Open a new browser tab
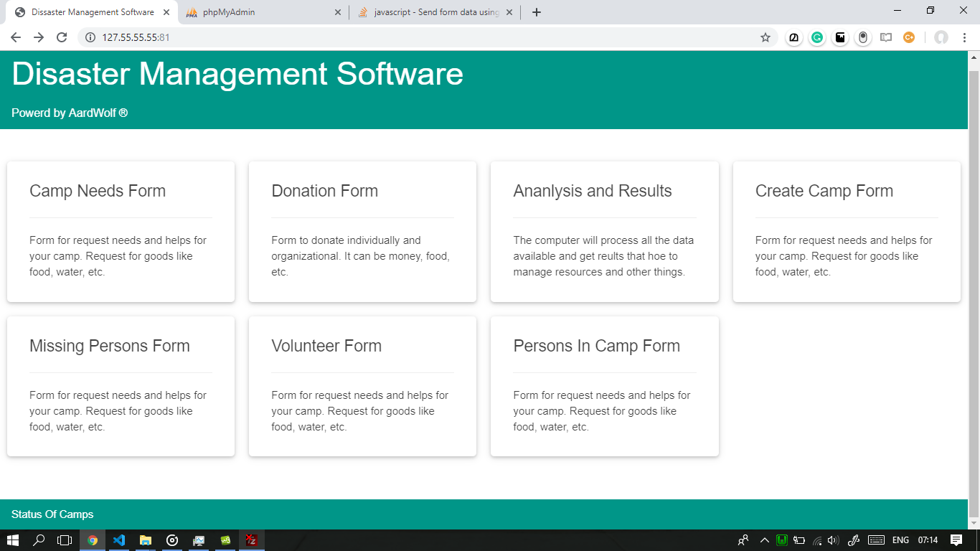The width and height of the screenshot is (980, 551). tap(536, 12)
